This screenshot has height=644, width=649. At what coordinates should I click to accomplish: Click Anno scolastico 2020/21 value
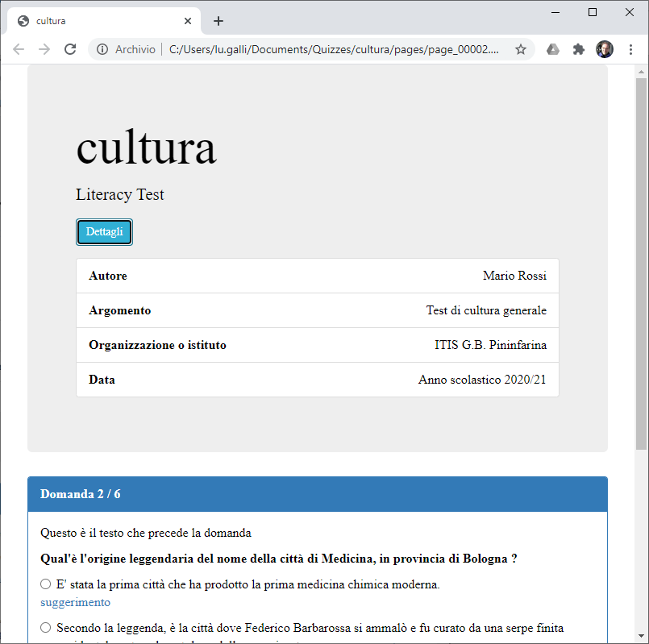[482, 380]
